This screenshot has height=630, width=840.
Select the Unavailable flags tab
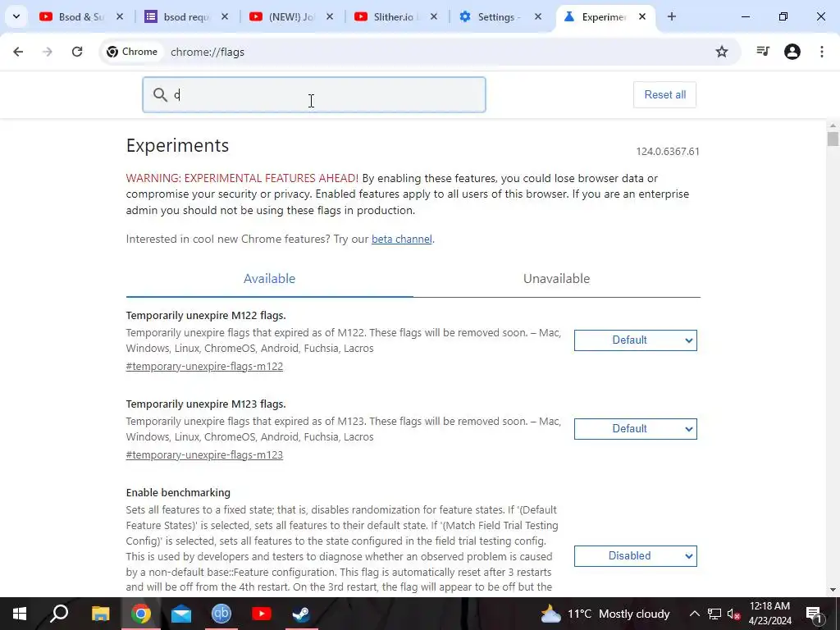click(x=557, y=279)
